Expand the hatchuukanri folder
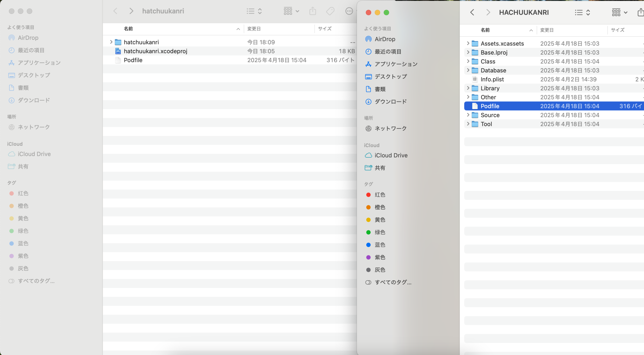This screenshot has height=355, width=644. (111, 42)
